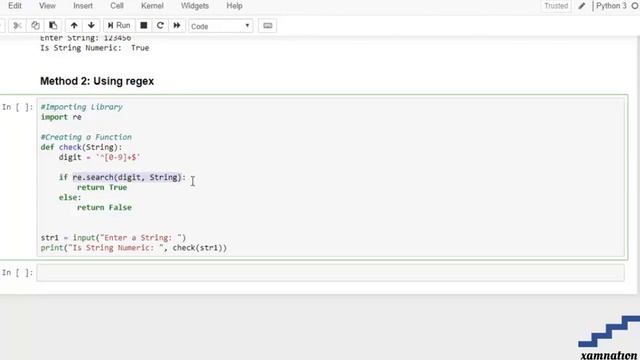Viewport: 640px width, 360px height.
Task: Click the Python 3 kernel indicator
Action: [x=611, y=6]
